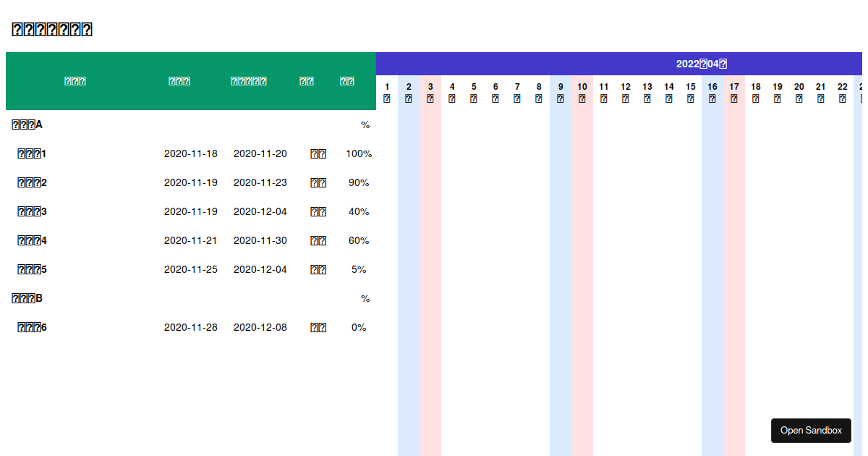Image resolution: width=868 pixels, height=456 pixels.
Task: Click the end date 2020-11-30
Action: point(260,240)
